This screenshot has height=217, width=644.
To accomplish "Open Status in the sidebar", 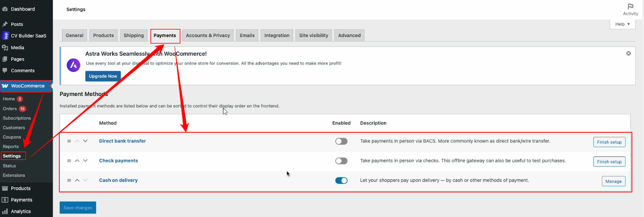I will (x=9, y=166).
